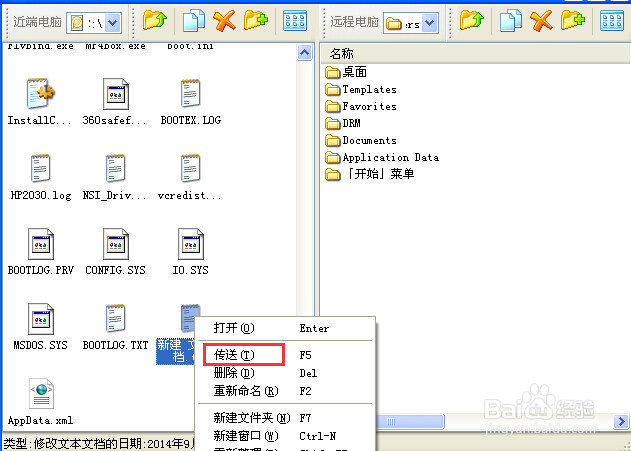
Task: Choose 删除(D) from the context menu
Action: (285, 373)
